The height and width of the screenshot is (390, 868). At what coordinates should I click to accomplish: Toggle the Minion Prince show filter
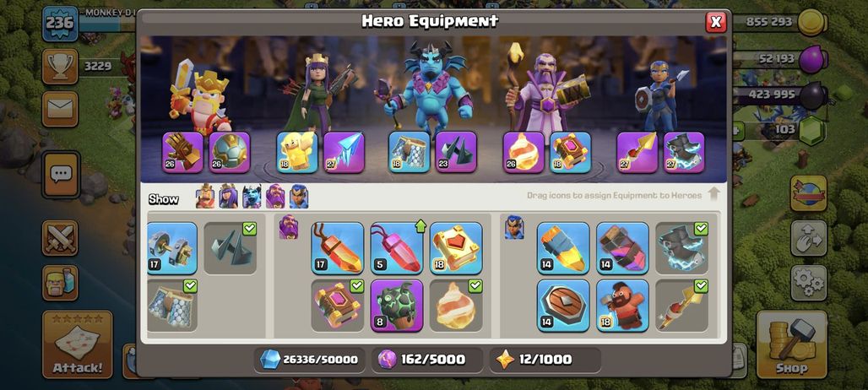252,197
